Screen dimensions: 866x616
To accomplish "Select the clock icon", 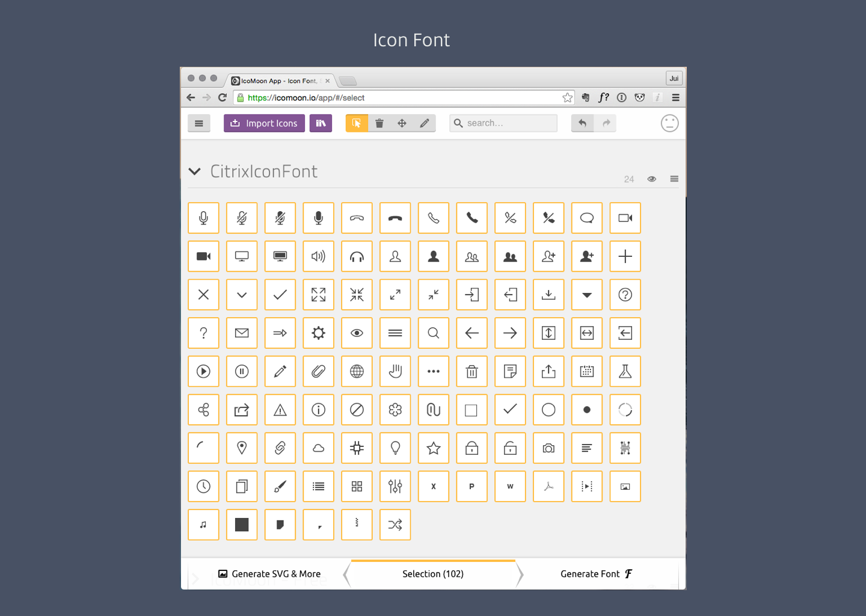I will 203,486.
